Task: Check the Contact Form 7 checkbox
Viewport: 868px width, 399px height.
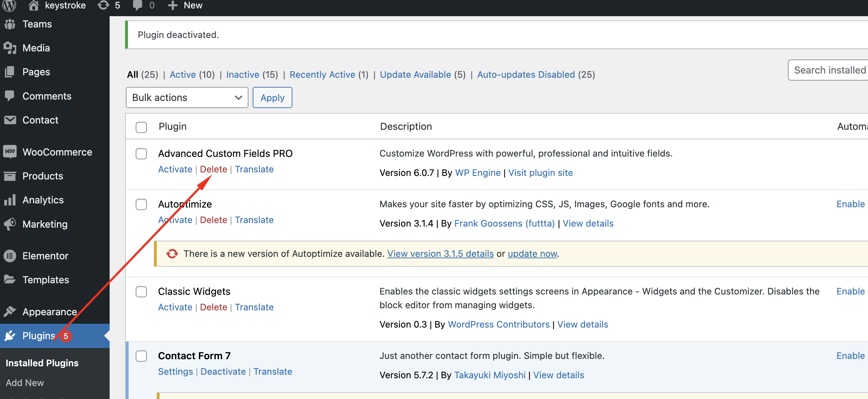Action: click(x=141, y=356)
